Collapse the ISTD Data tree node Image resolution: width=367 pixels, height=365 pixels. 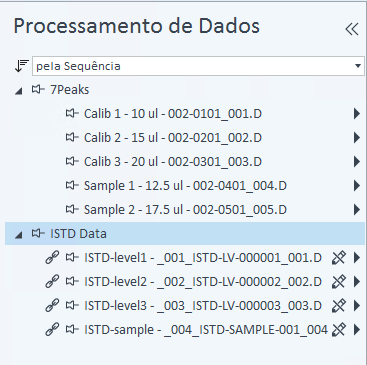tap(19, 235)
